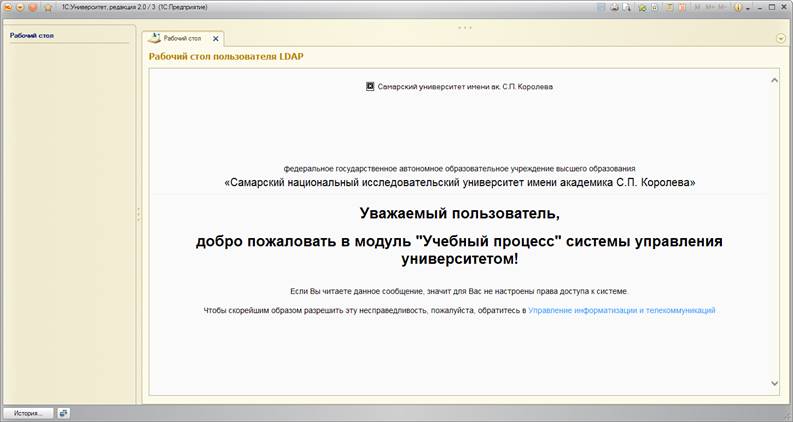
Task: Click the left panel splitter handle
Action: click(x=138, y=214)
